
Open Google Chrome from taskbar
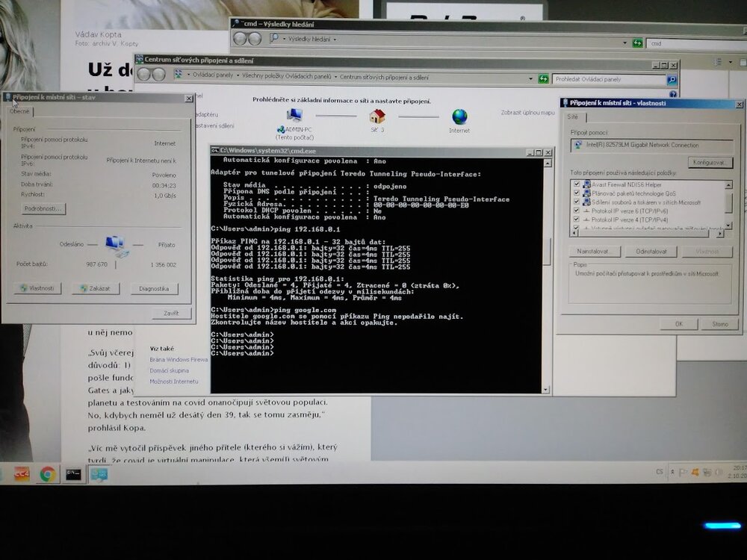click(x=47, y=474)
